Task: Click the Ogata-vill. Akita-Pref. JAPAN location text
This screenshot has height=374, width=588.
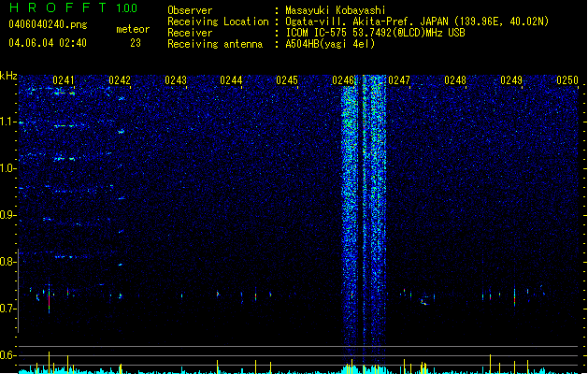Action: click(x=417, y=22)
